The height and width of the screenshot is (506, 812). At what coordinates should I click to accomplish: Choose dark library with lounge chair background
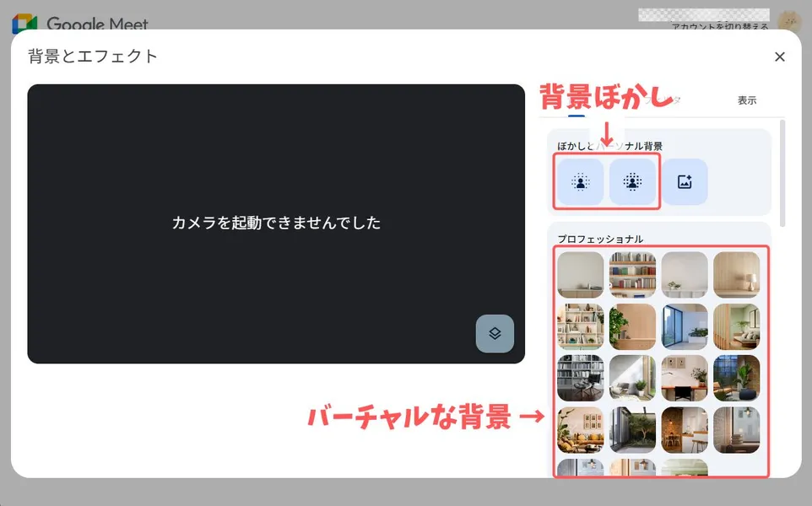[581, 378]
